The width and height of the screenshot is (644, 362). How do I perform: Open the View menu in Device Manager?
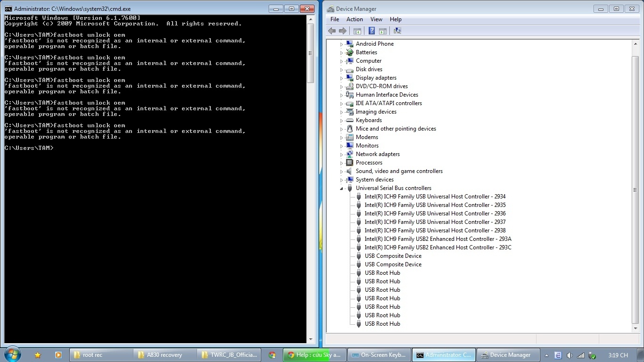click(376, 19)
